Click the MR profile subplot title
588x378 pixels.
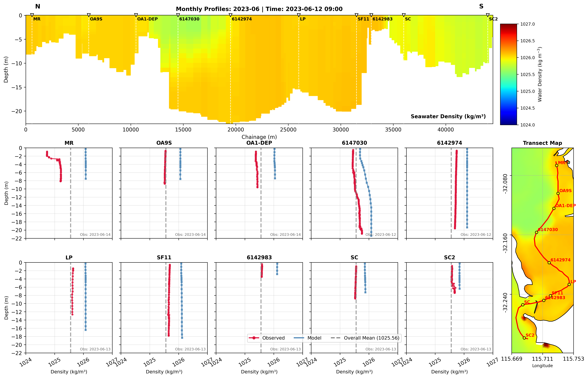(x=69, y=143)
